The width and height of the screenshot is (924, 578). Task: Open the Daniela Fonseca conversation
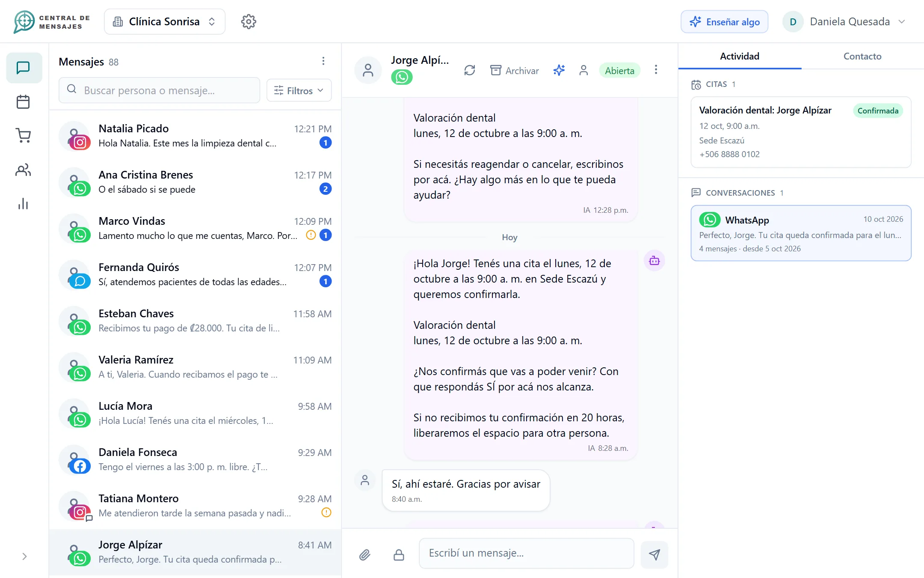click(x=195, y=459)
